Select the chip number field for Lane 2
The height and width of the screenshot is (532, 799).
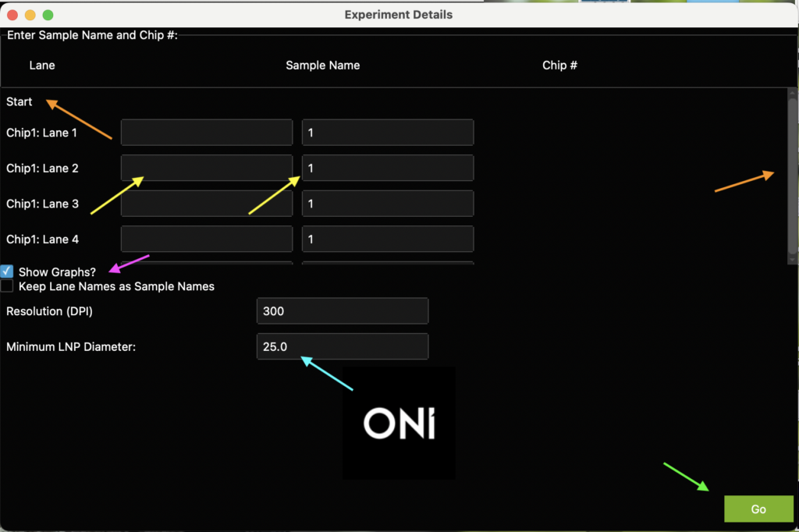(x=387, y=168)
